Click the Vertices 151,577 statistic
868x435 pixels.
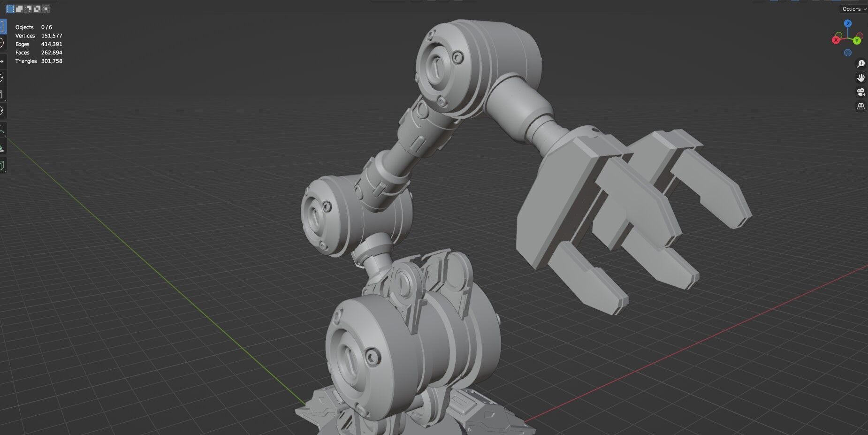[x=38, y=36]
